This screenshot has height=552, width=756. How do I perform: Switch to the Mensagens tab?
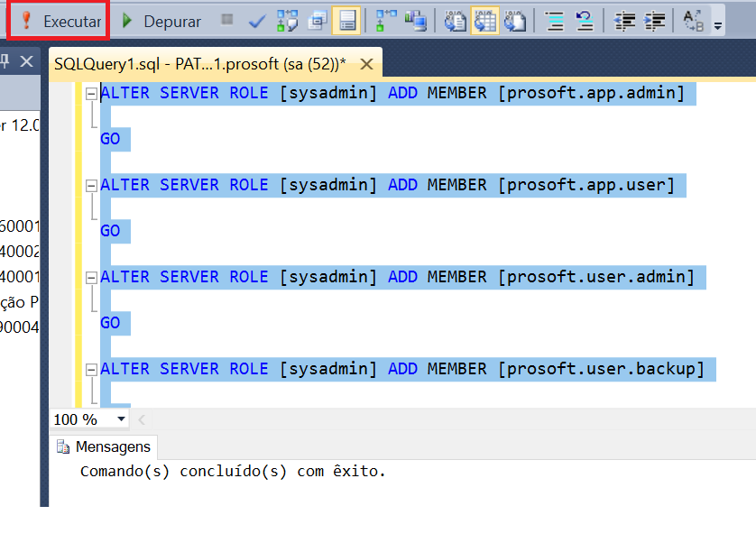coord(104,446)
